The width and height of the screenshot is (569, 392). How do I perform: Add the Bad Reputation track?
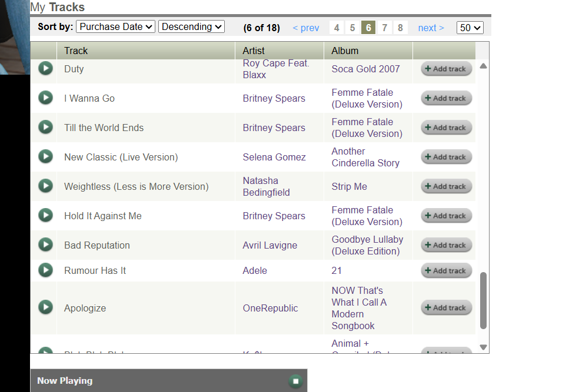click(x=446, y=245)
